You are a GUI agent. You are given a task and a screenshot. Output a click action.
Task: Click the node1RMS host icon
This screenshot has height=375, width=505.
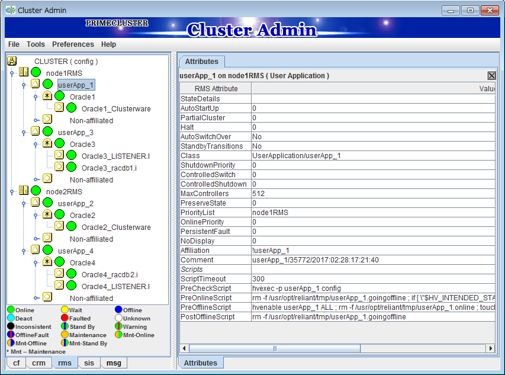[24, 72]
